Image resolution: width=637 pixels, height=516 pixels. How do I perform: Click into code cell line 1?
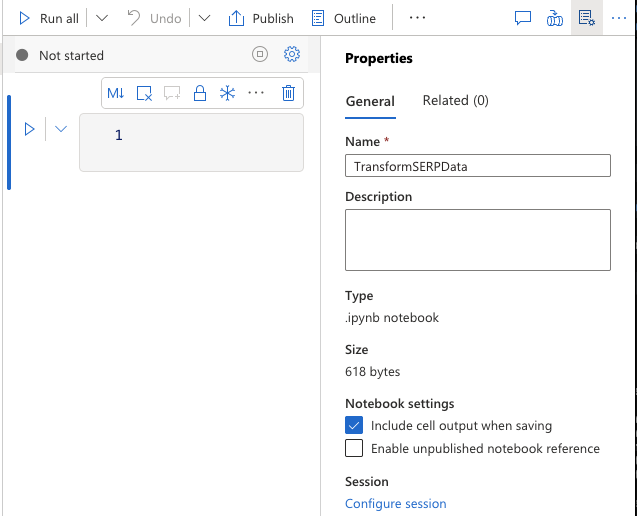[191, 142]
